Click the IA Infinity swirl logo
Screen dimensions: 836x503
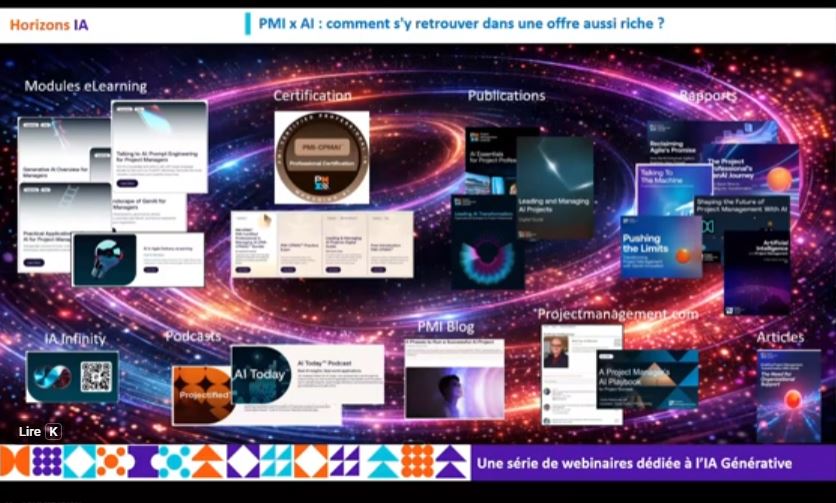52,377
